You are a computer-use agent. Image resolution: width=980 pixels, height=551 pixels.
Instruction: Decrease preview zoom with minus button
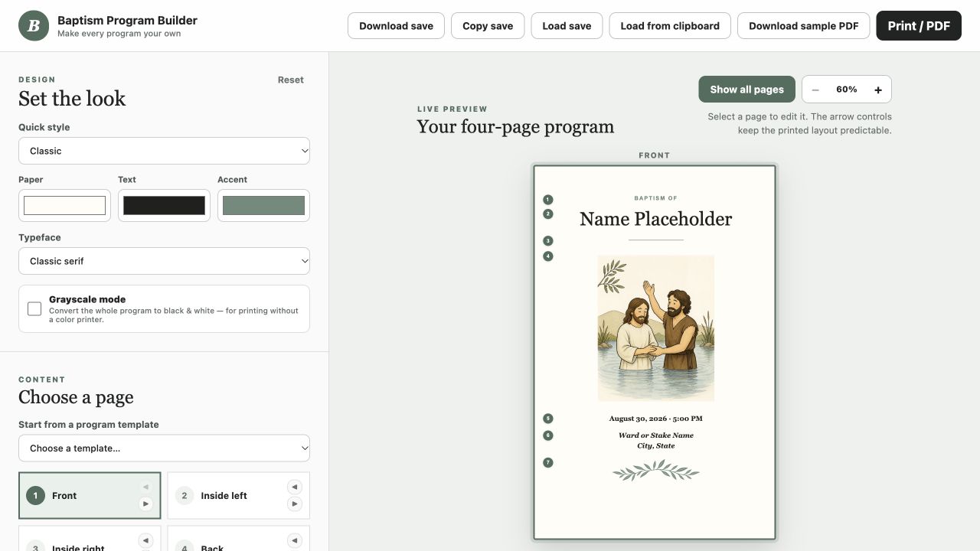[x=815, y=90]
